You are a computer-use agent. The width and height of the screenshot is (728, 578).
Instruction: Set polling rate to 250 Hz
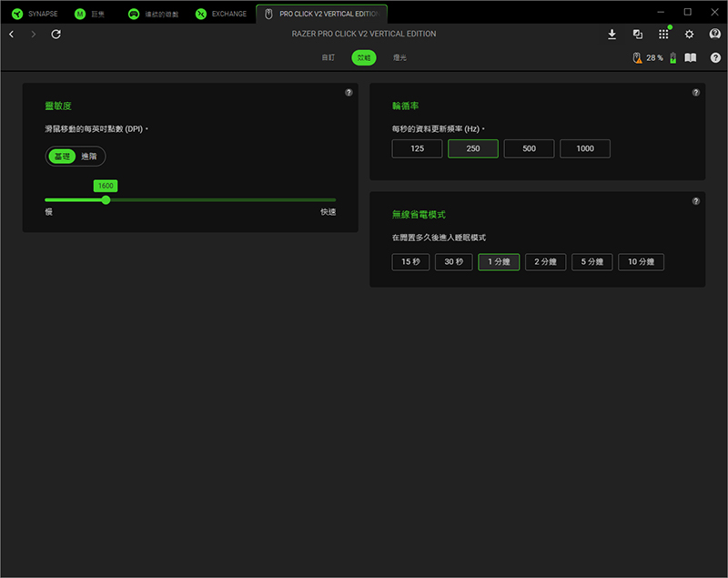[x=473, y=148]
